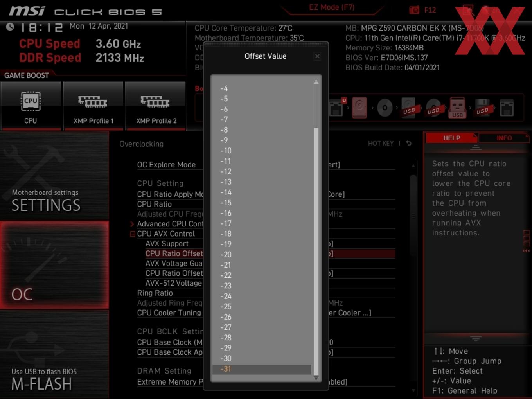The image size is (532, 399).
Task: Select the UEFI network boot device icon
Action: tap(337, 107)
